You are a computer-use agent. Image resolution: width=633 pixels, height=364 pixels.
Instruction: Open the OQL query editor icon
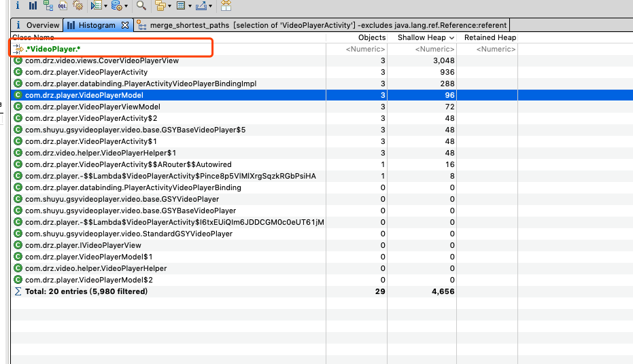point(63,5)
